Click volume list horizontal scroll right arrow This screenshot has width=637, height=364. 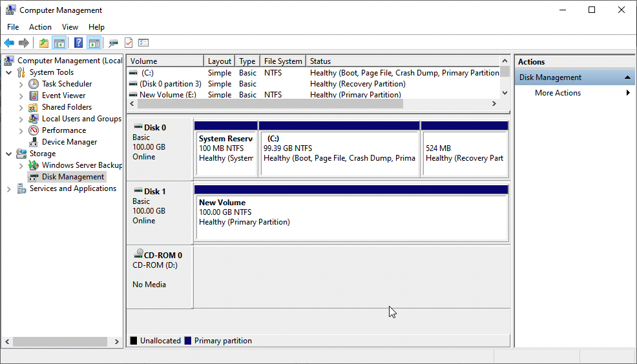click(x=494, y=104)
